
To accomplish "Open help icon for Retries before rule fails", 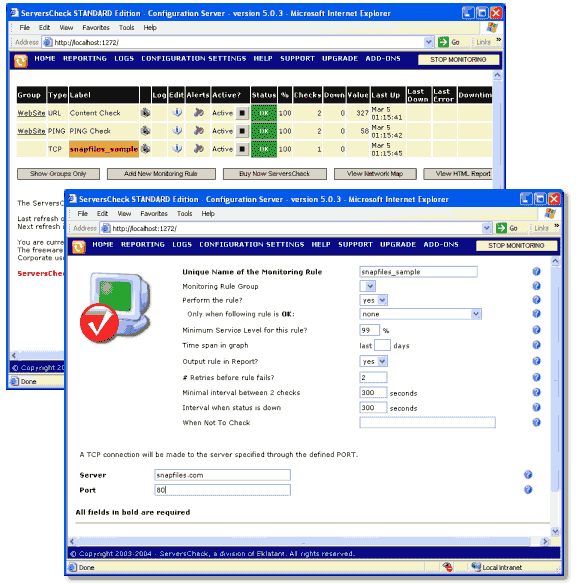I will 536,377.
